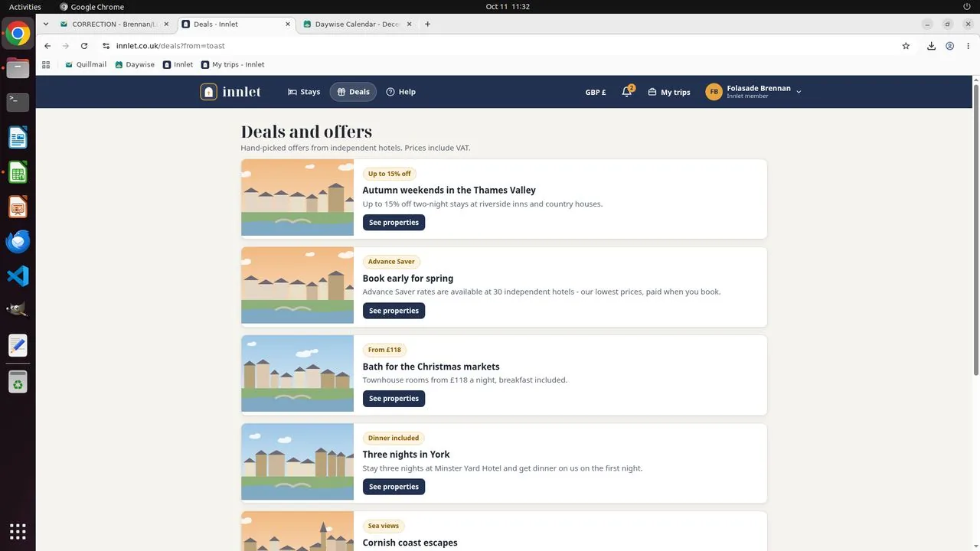The height and width of the screenshot is (551, 980).
Task: Go to Stays in navigation
Action: pos(304,92)
